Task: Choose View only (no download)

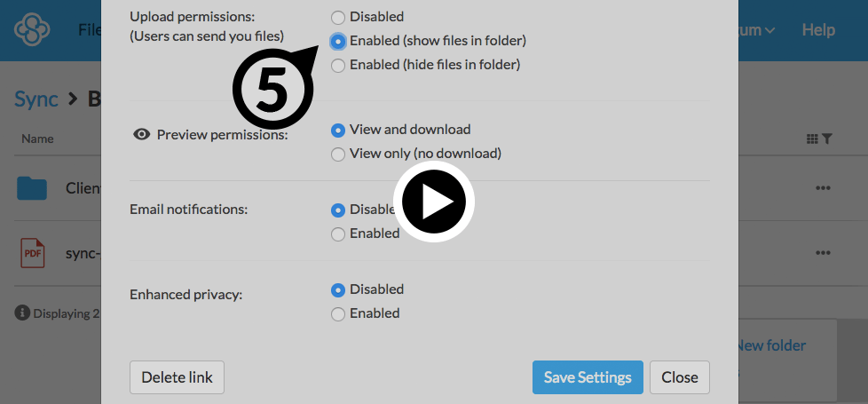Action: [338, 154]
